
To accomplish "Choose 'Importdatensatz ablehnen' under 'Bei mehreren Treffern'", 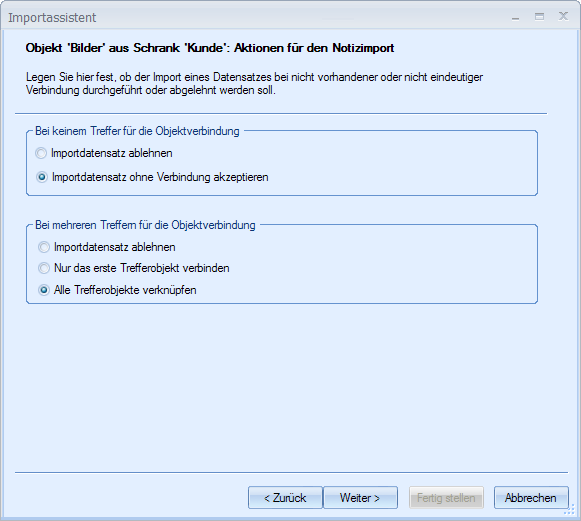I will (44, 247).
